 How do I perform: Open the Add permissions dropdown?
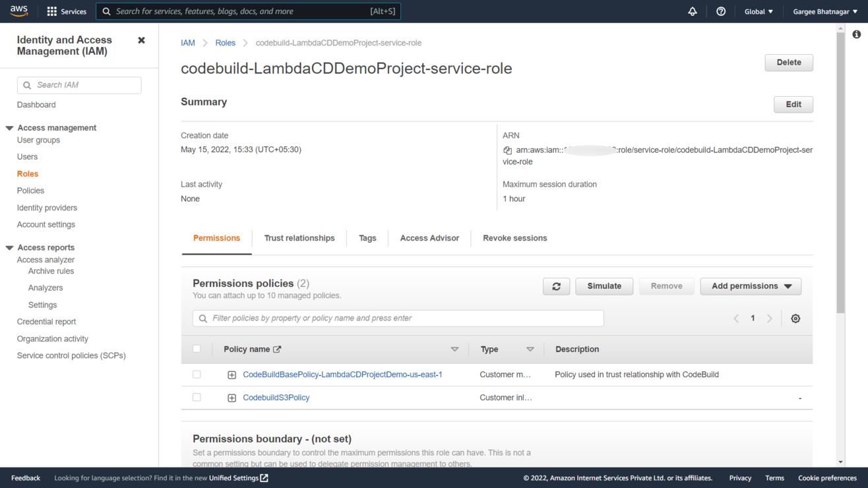pyautogui.click(x=750, y=286)
